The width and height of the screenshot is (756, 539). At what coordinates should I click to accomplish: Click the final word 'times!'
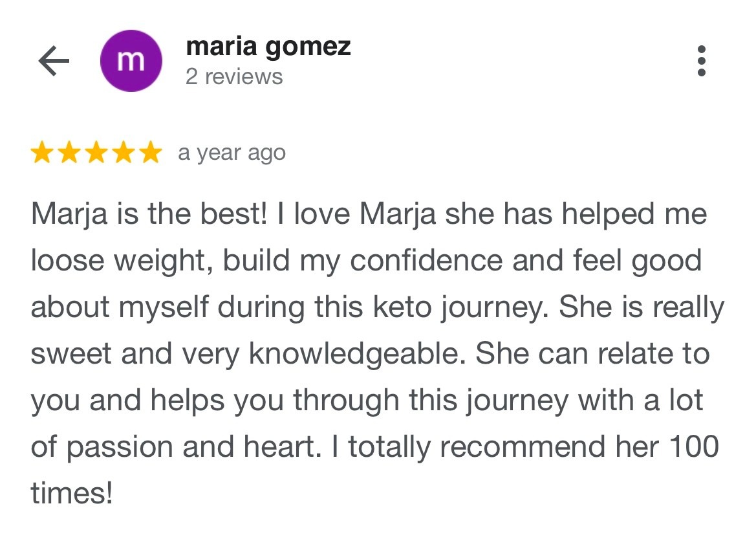click(x=72, y=493)
